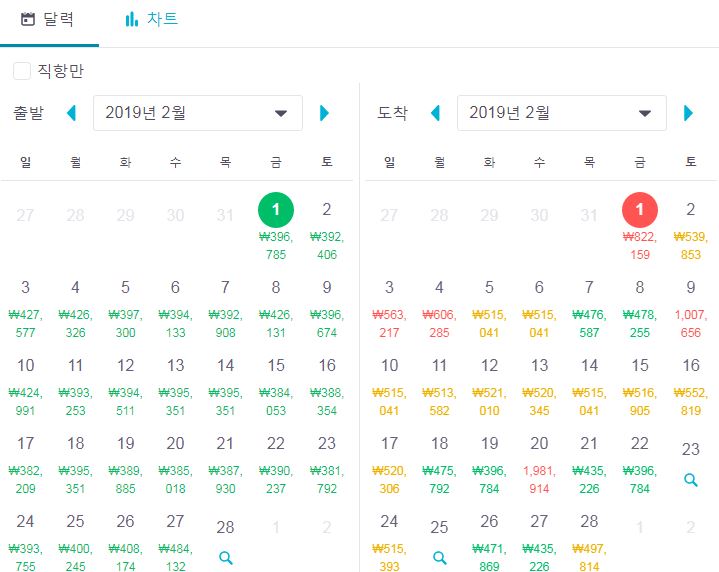Choose departure date 20 priced ₩385,018
Screen dimensions: 719x572
click(x=175, y=466)
